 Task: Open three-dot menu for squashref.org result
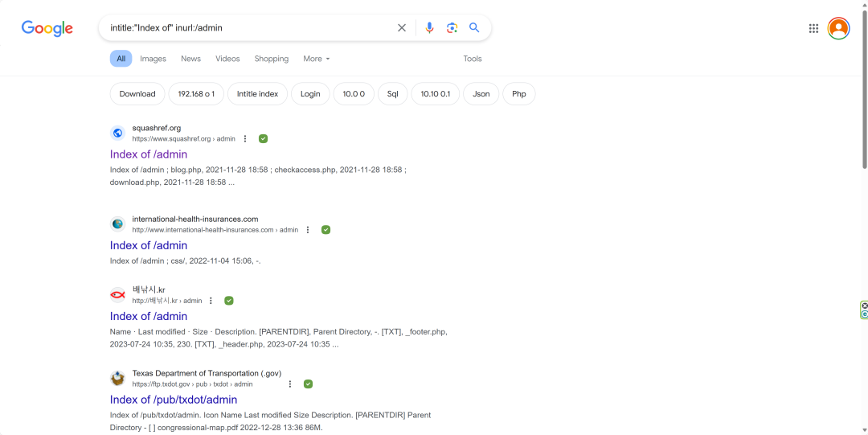coord(245,138)
